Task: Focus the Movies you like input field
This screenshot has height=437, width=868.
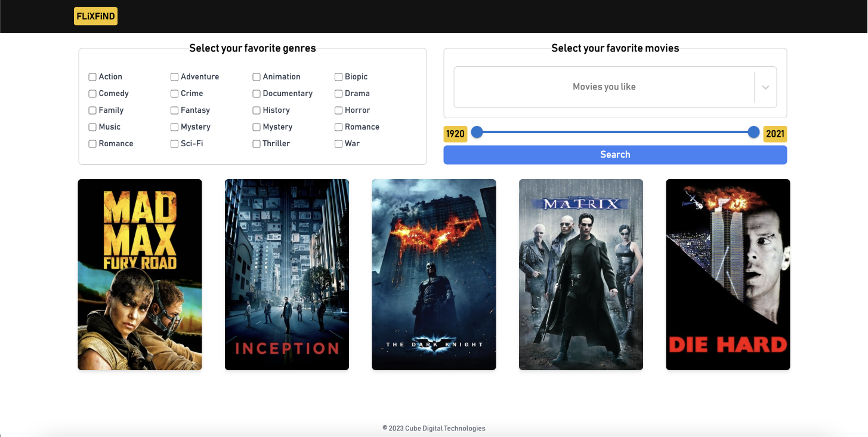Action: (604, 87)
